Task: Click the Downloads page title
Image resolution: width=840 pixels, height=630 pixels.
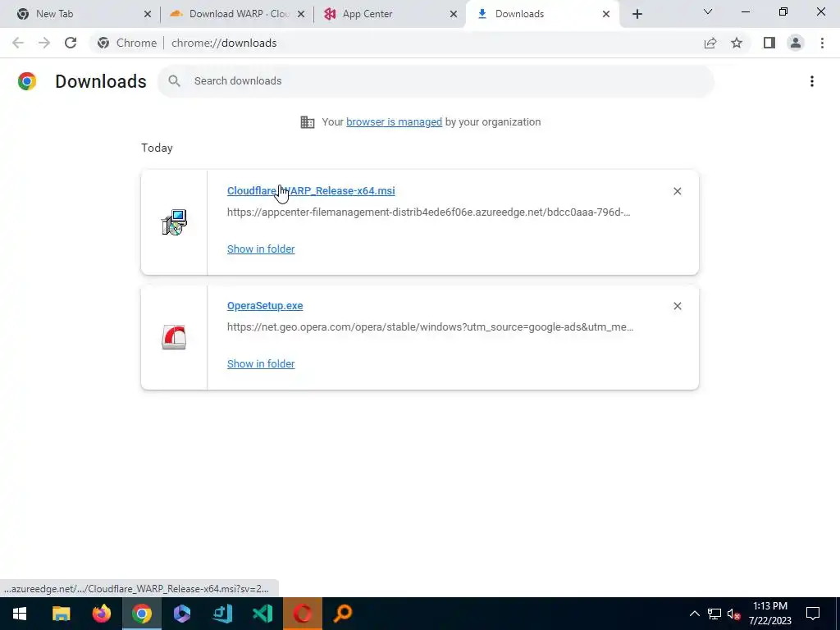Action: [101, 81]
